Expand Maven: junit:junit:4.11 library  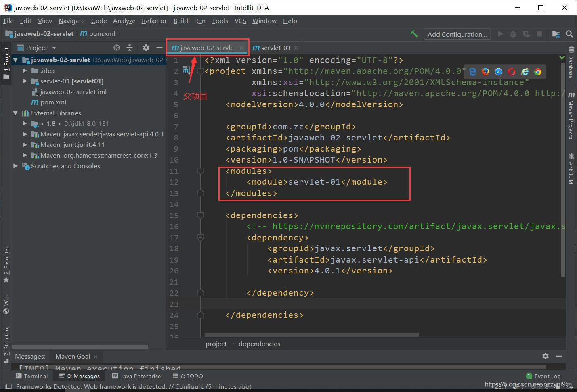[x=25, y=144]
